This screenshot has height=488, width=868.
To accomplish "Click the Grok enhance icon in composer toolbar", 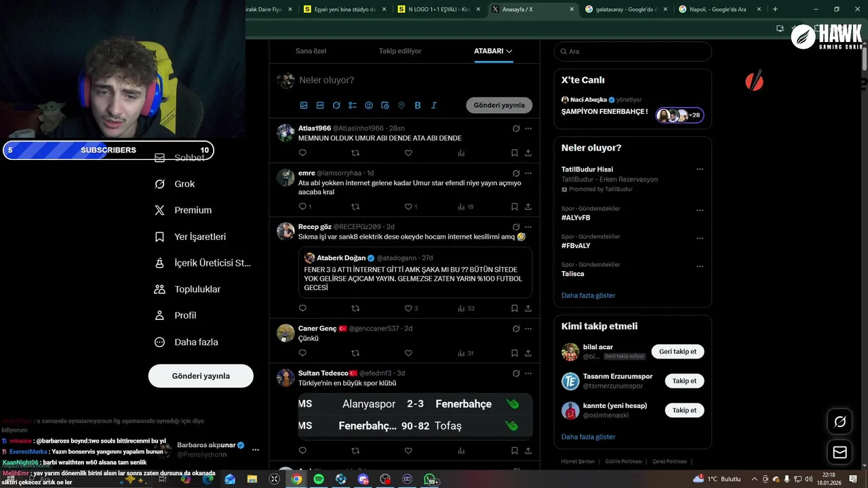I will click(x=336, y=105).
